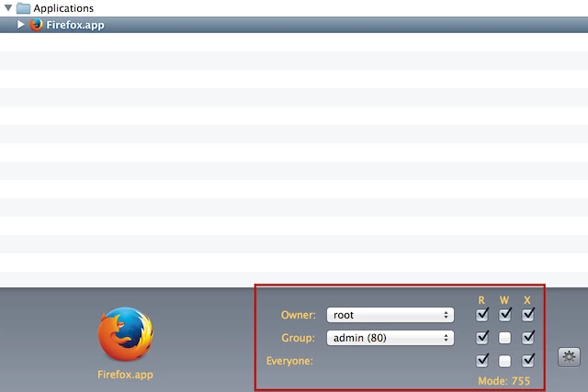Toggle Group execute permission checkbox
This screenshot has width=588, height=392.
coord(528,337)
